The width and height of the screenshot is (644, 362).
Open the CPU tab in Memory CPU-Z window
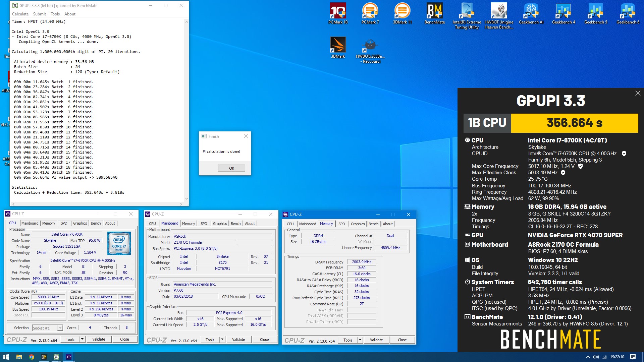click(290, 224)
